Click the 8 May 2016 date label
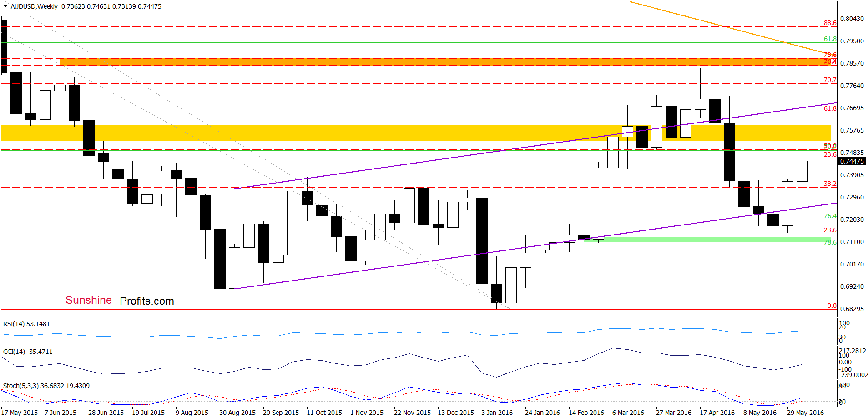This screenshot has width=868, height=419. point(760,413)
